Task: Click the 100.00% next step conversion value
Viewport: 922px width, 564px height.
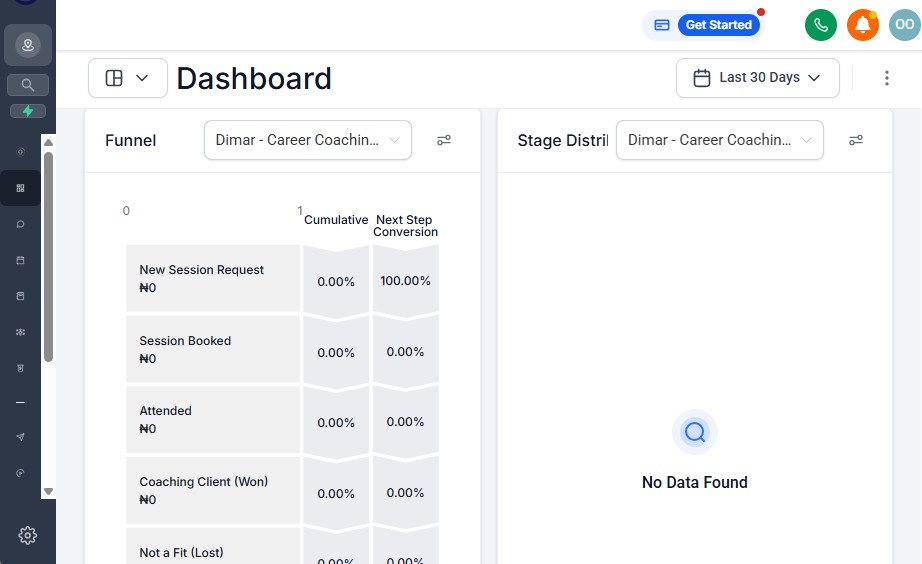Action: click(x=405, y=281)
